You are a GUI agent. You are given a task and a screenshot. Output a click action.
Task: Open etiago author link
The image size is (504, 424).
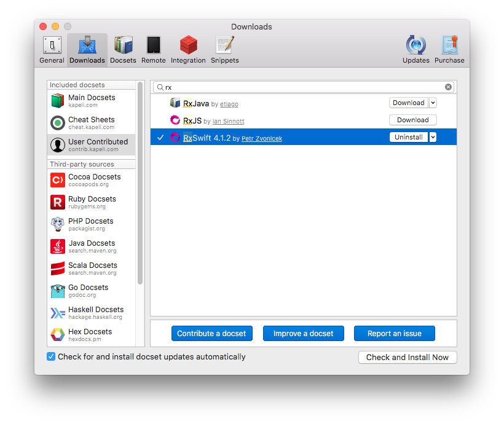229,104
